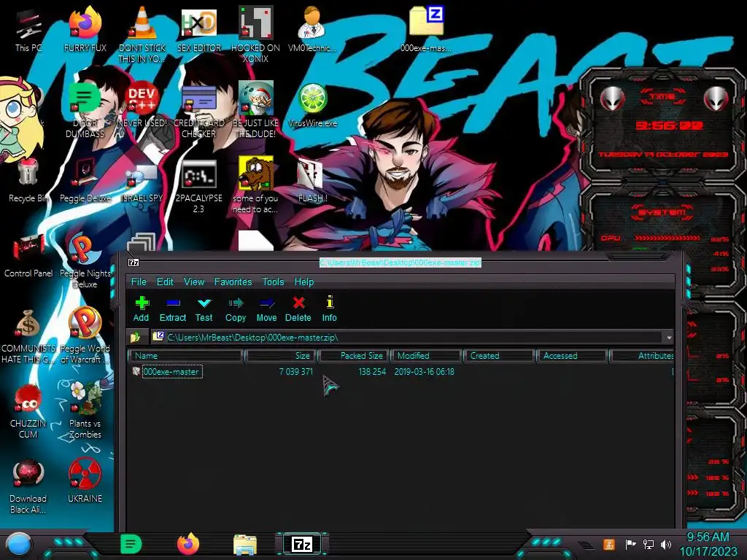Open ISRAEL SPY desktop shortcut
Viewport: 747px width, 560px height.
142,183
